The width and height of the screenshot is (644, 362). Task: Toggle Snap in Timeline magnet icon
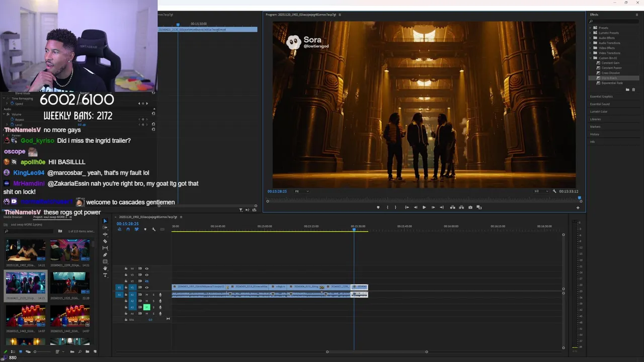tap(128, 229)
